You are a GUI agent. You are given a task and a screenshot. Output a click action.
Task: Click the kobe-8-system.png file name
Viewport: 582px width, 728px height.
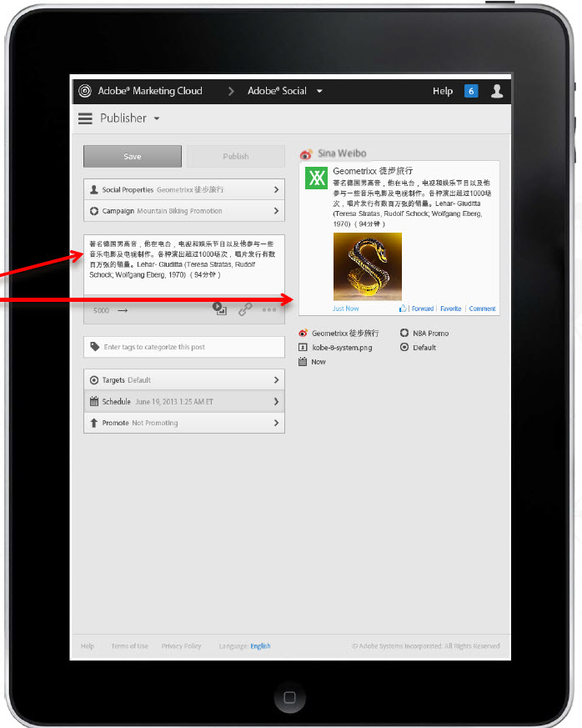coord(342,347)
